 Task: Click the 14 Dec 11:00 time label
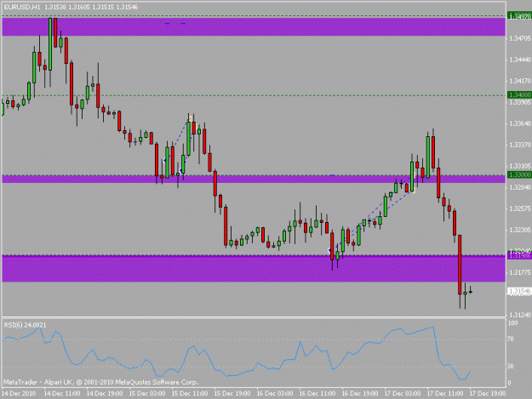(x=62, y=393)
